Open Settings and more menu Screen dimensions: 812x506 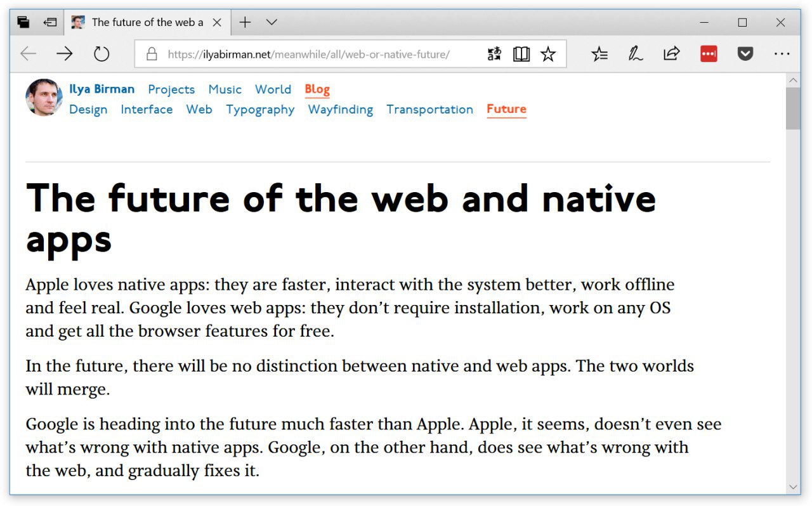(x=782, y=54)
